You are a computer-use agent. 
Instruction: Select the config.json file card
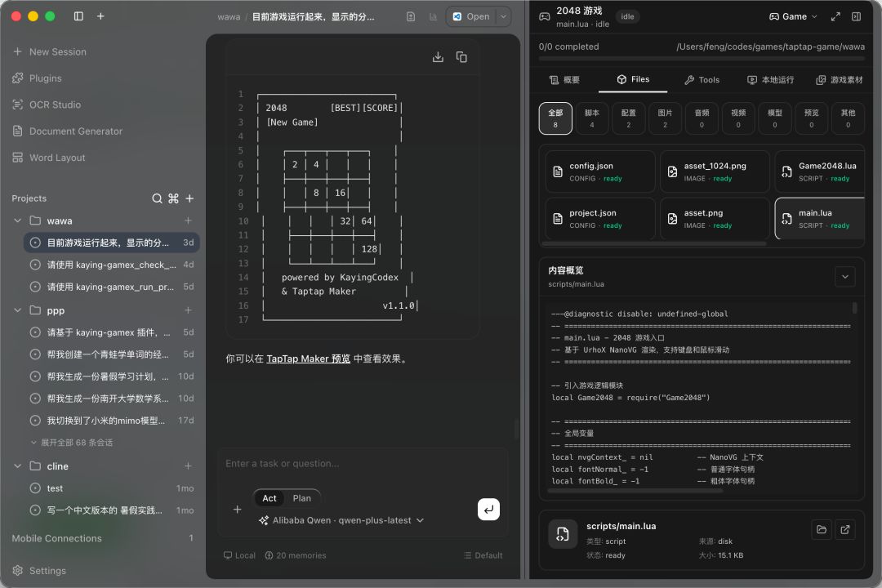(x=600, y=171)
